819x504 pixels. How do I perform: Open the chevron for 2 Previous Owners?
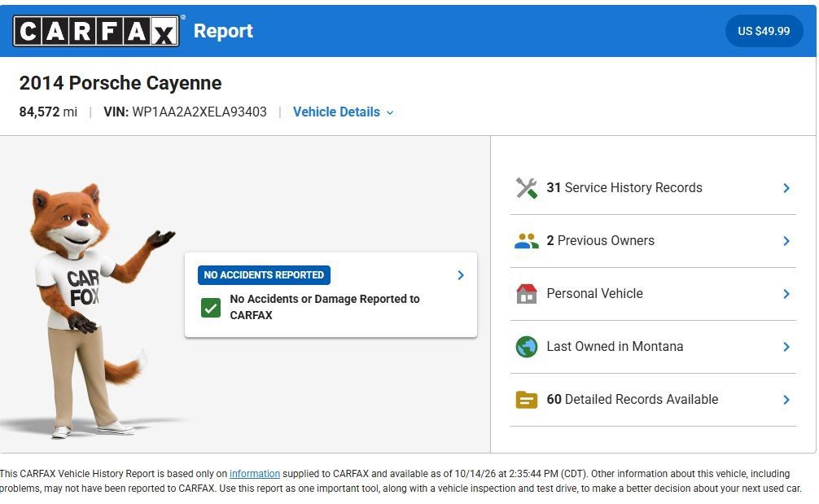click(786, 241)
